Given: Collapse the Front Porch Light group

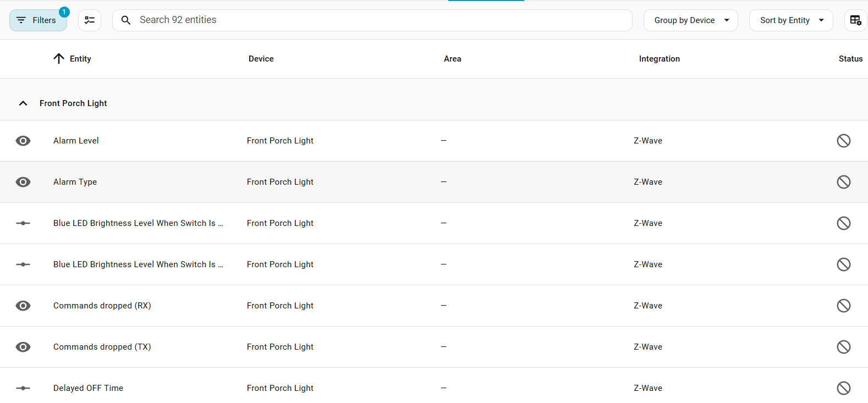Looking at the screenshot, I should click(23, 103).
